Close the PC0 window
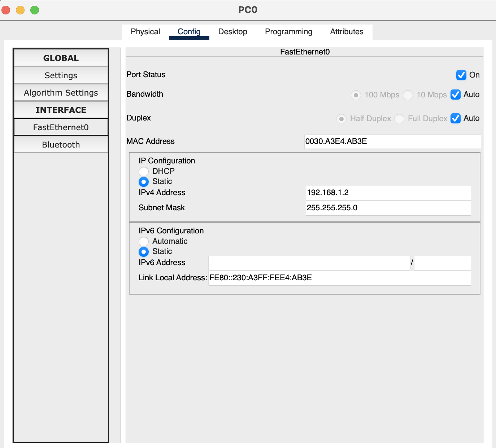 coord(6,10)
